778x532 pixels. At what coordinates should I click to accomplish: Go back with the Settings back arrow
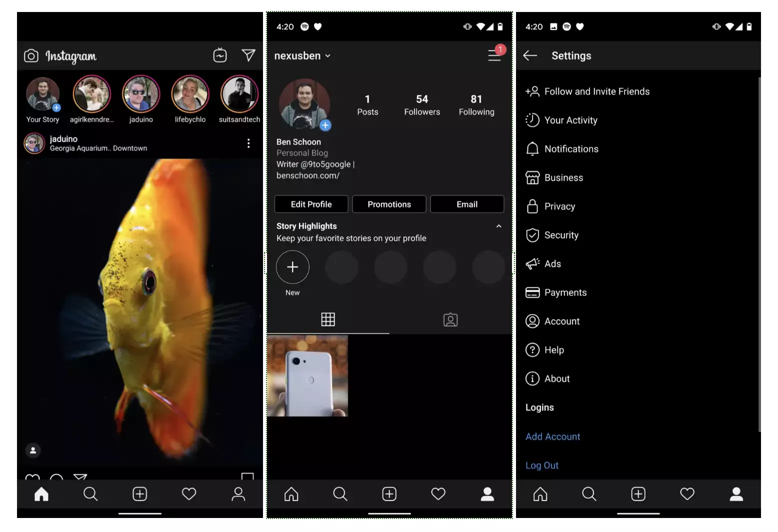(530, 55)
